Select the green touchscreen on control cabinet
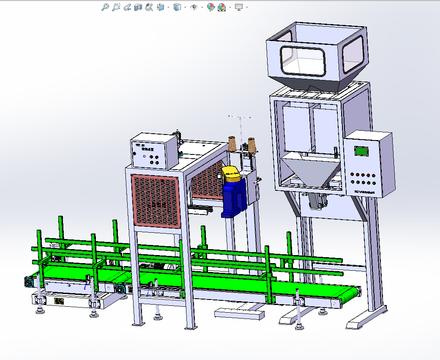 pyautogui.click(x=361, y=151)
